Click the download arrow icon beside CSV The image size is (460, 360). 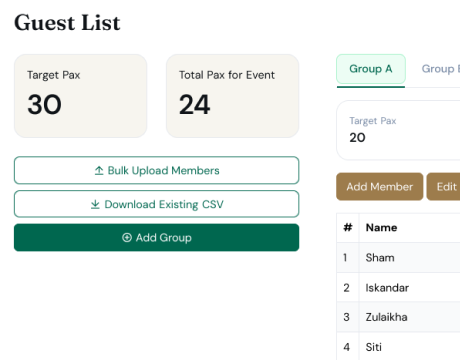pyautogui.click(x=95, y=204)
